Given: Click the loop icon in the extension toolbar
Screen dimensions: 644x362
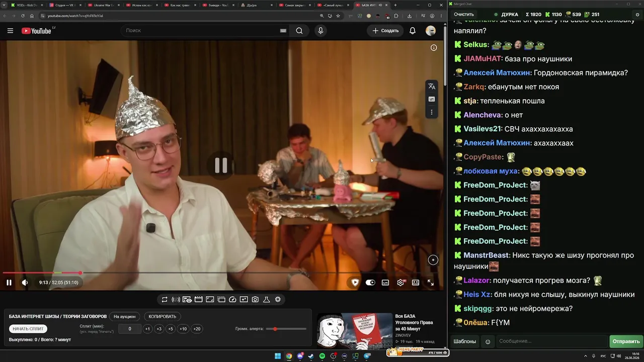Looking at the screenshot, I should 165,300.
